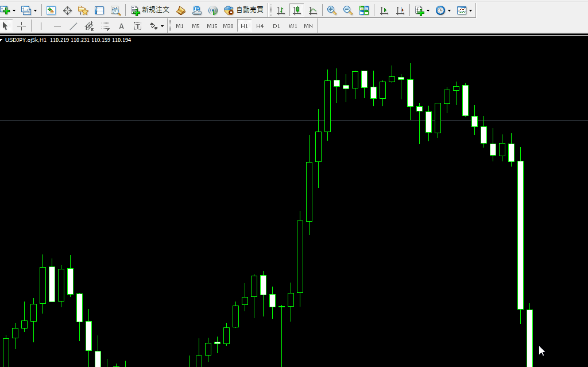Viewport: 588px width, 367px height.
Task: Select the H1 timeframe button
Action: [x=244, y=26]
